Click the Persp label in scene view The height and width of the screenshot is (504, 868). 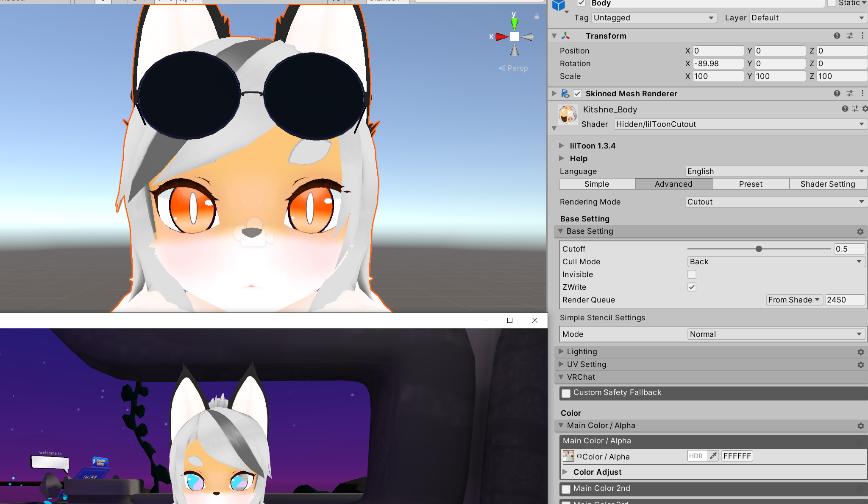[x=517, y=68]
